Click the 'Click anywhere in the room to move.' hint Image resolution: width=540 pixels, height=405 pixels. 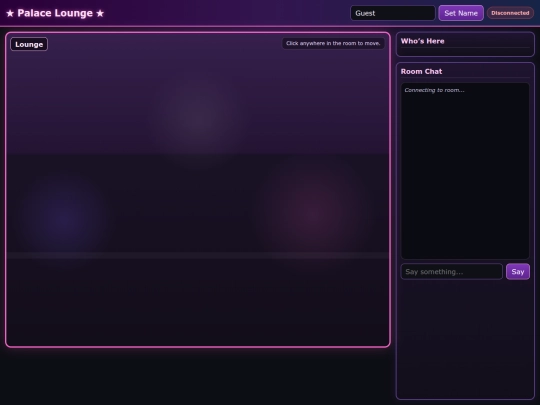tap(333, 43)
